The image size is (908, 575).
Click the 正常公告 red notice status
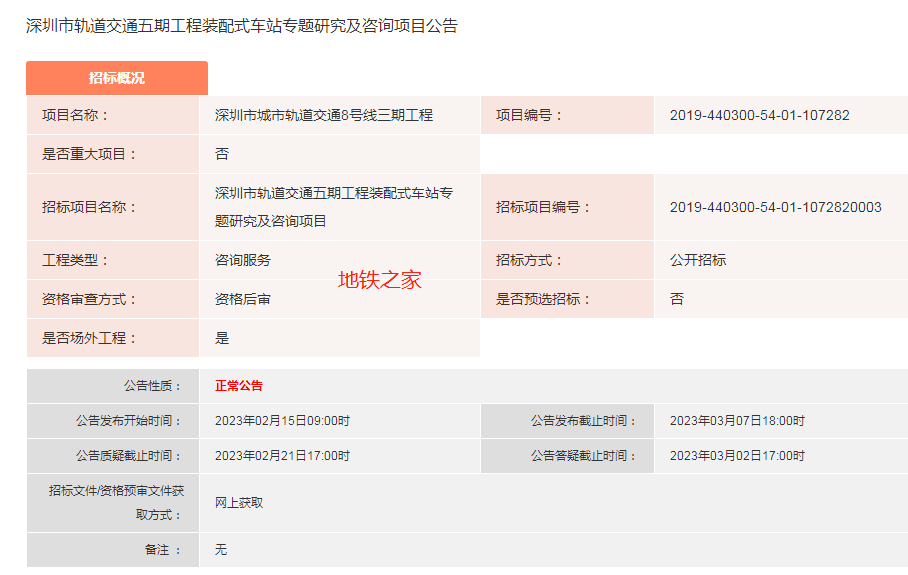pos(239,386)
